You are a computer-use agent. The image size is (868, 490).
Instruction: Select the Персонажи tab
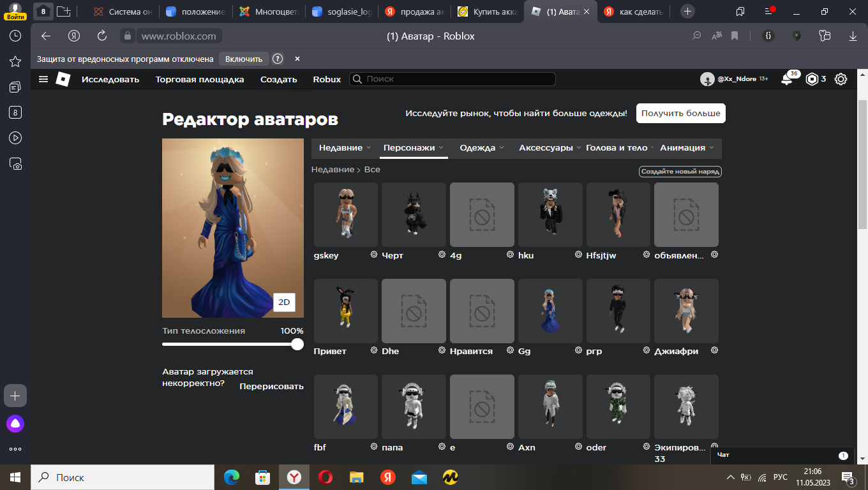coord(413,148)
